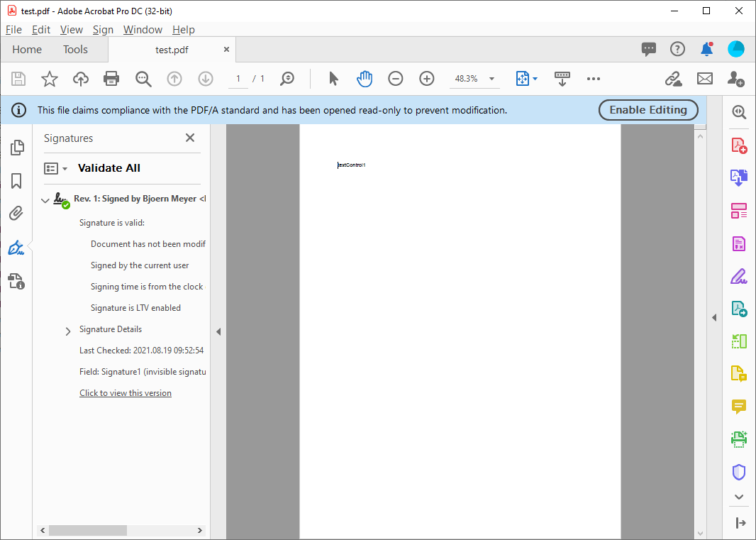756x540 pixels.
Task: Open Create PDF tool
Action: pyautogui.click(x=739, y=145)
